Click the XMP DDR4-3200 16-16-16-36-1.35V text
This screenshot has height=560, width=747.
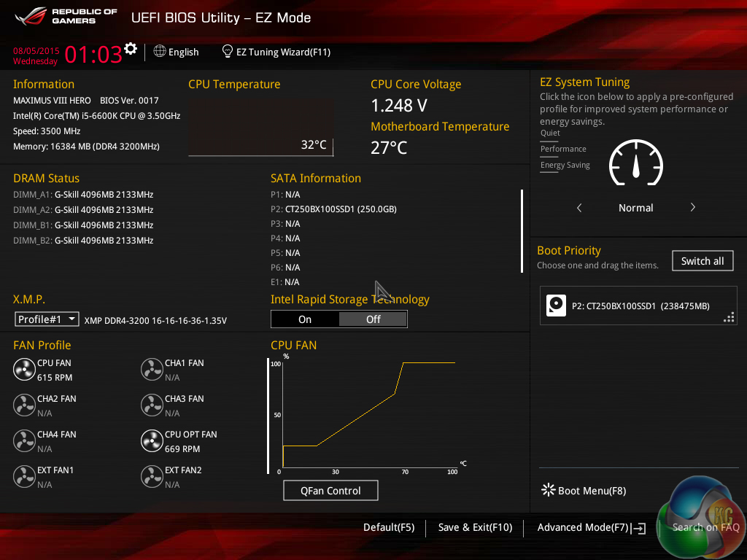(x=155, y=321)
